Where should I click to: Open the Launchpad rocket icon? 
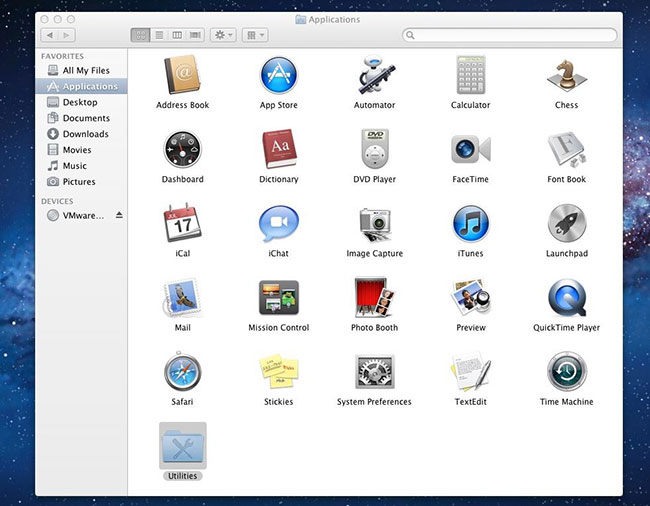(x=567, y=223)
